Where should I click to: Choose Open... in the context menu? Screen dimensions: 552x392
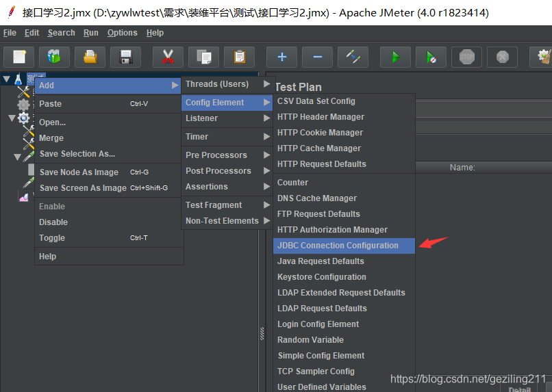108,122
